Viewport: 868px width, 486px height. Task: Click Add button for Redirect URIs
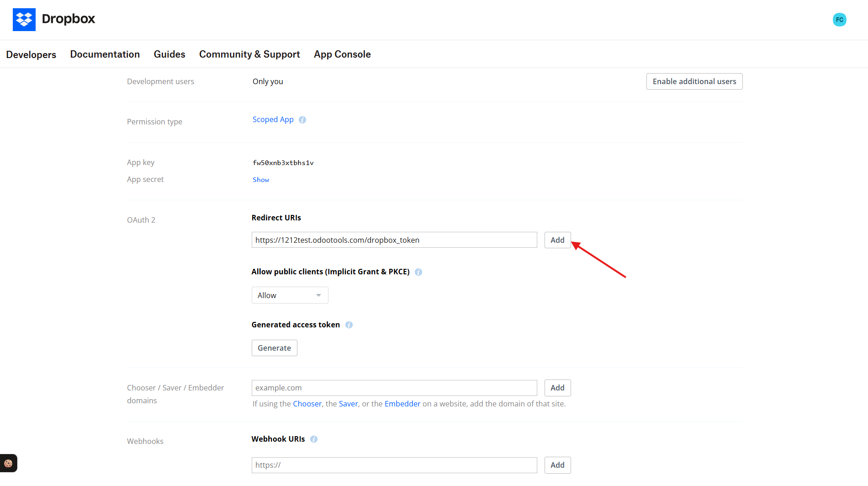click(x=557, y=240)
